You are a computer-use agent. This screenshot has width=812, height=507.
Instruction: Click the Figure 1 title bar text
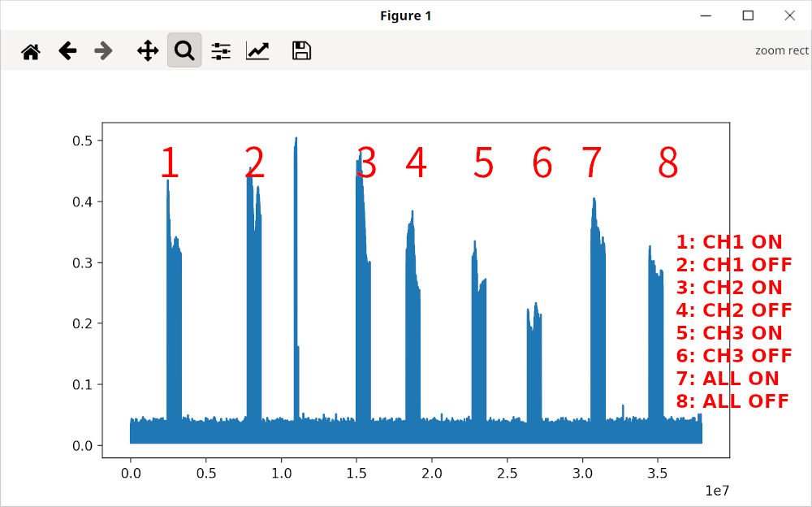(x=405, y=15)
